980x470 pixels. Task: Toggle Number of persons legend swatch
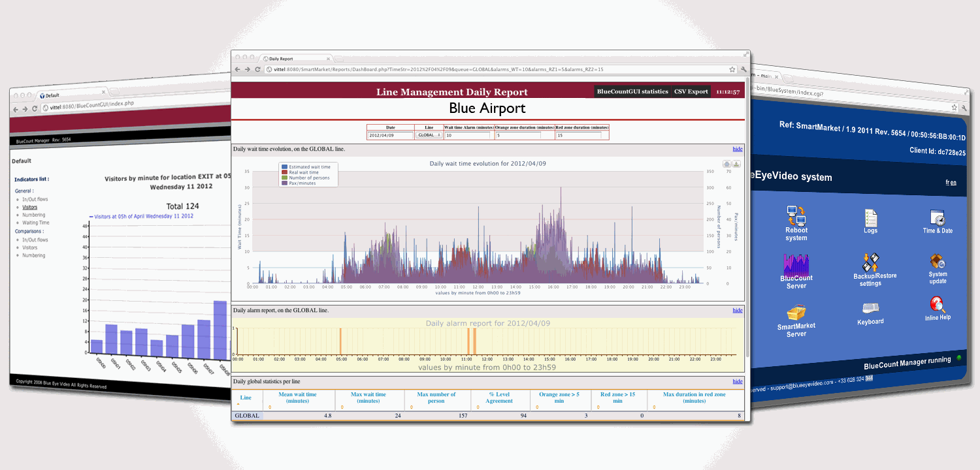click(x=284, y=178)
